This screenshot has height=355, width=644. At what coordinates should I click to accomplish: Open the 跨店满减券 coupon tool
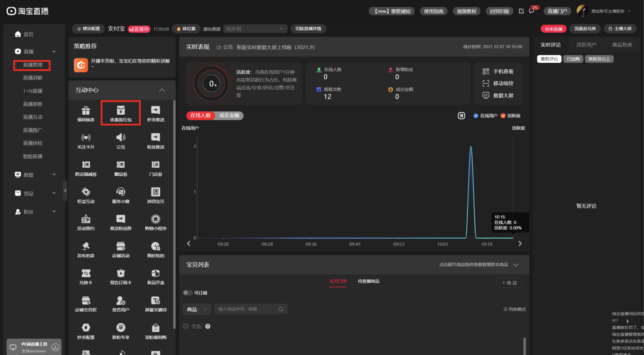86,168
